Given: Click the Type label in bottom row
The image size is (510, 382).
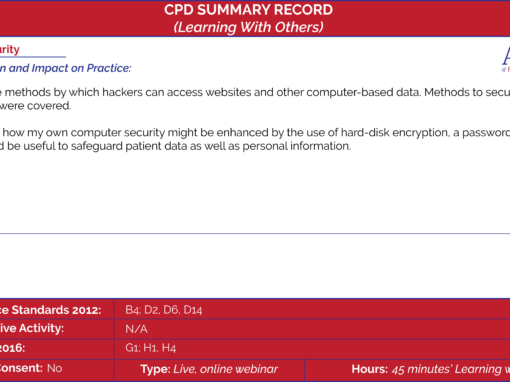Looking at the screenshot, I should point(155,369).
